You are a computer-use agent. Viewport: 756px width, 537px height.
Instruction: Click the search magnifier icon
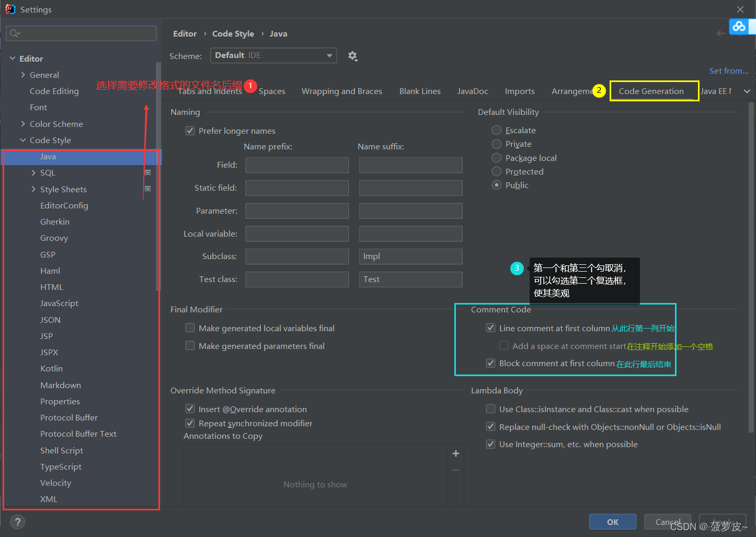15,33
